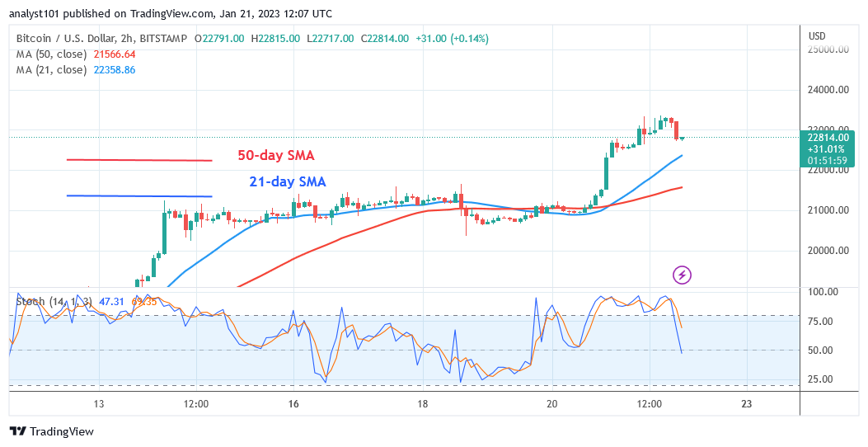This screenshot has height=447, width=868.
Task: Click the 50.00 stochastic axis label
Action: click(822, 350)
